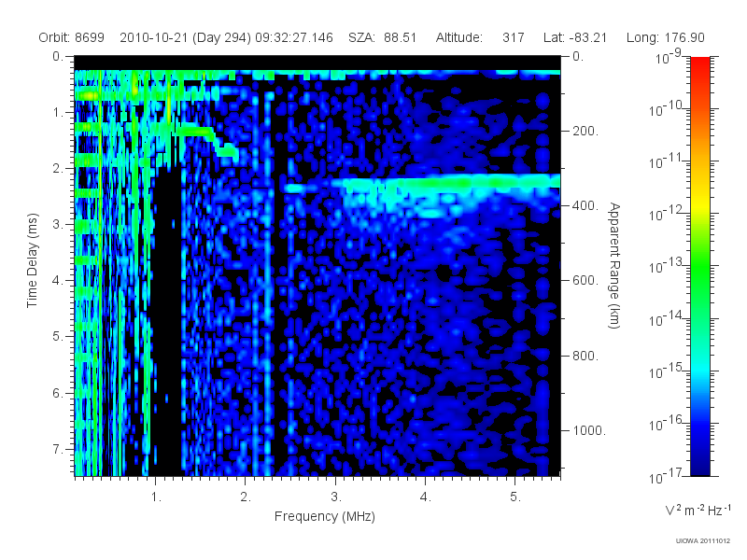
Task: Click the SZA: 88.51 value
Action: click(x=383, y=37)
